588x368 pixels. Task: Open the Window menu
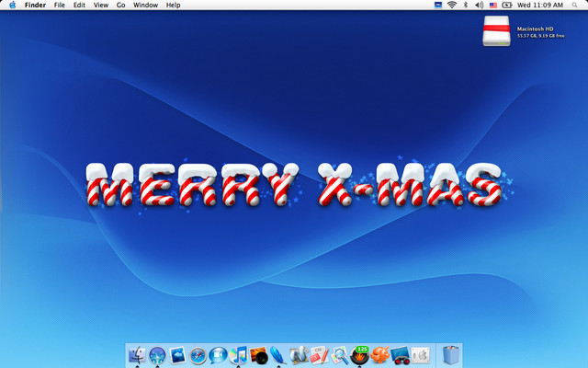pyautogui.click(x=145, y=5)
